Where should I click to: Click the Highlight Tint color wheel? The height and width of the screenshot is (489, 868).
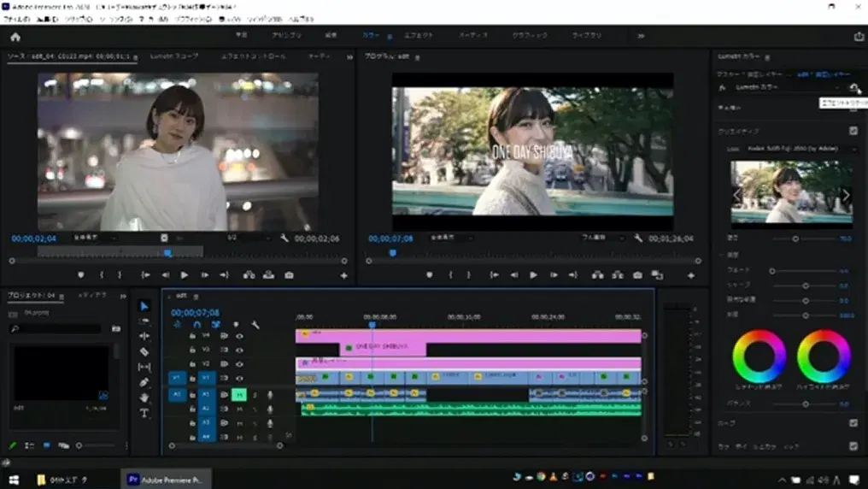click(824, 356)
